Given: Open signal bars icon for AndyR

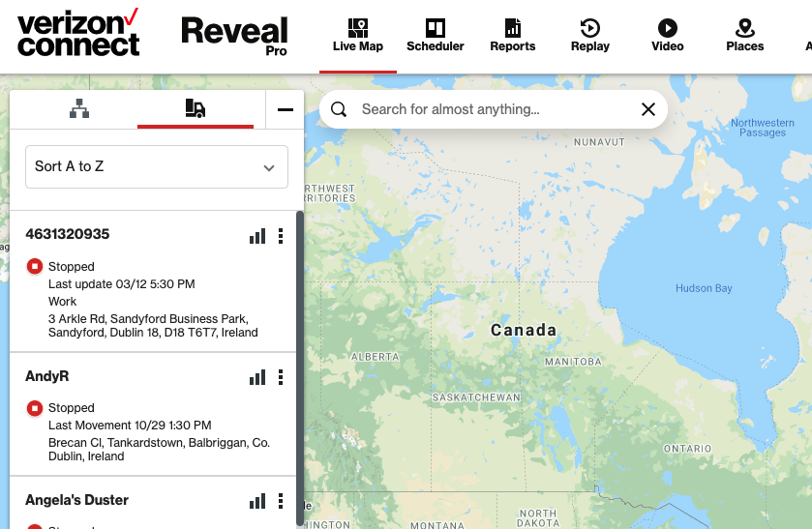Looking at the screenshot, I should click(x=257, y=377).
